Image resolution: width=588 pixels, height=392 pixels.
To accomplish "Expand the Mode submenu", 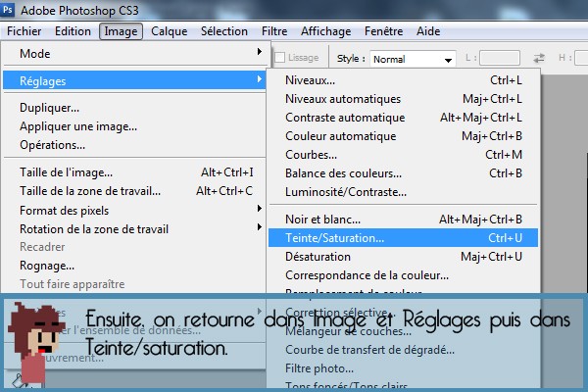I will coord(134,53).
